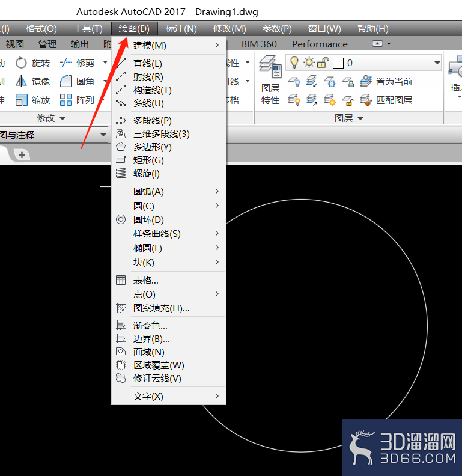Image resolution: width=462 pixels, height=476 pixels.
Task: Expand the Text 文字(X) submenu
Action: 169,397
